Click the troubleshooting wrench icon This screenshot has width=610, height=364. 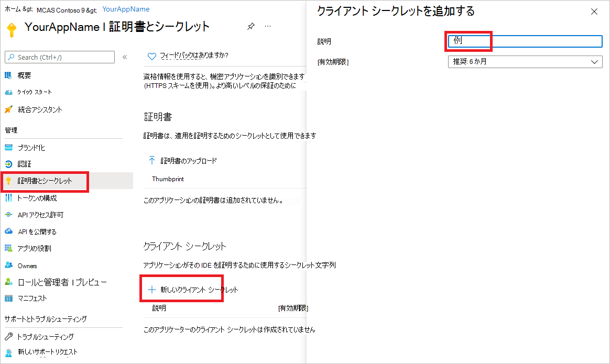(x=8, y=336)
